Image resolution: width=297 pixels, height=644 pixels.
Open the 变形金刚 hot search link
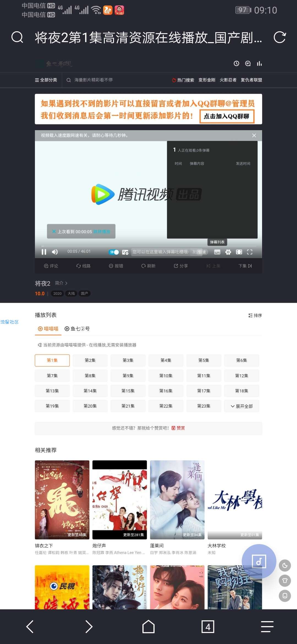coord(207,80)
